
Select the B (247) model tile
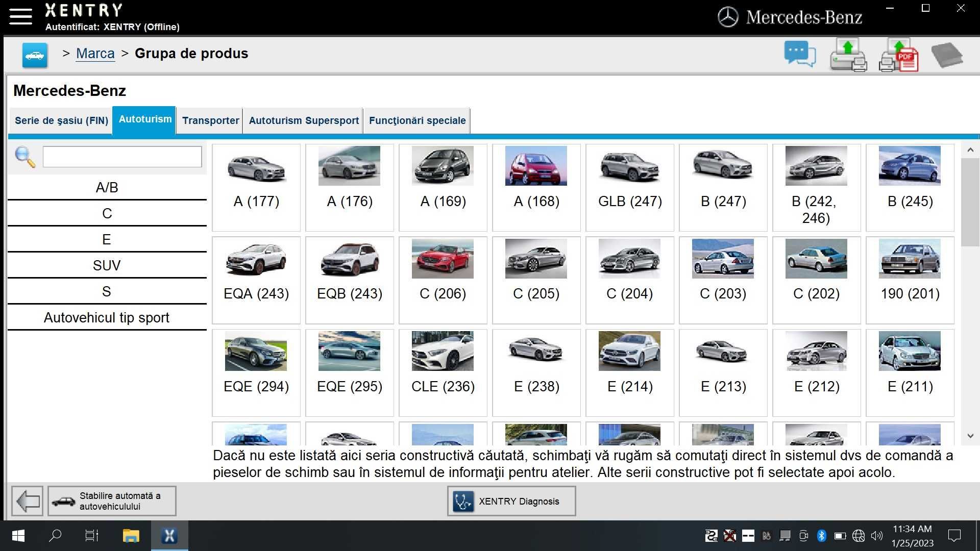click(x=723, y=188)
